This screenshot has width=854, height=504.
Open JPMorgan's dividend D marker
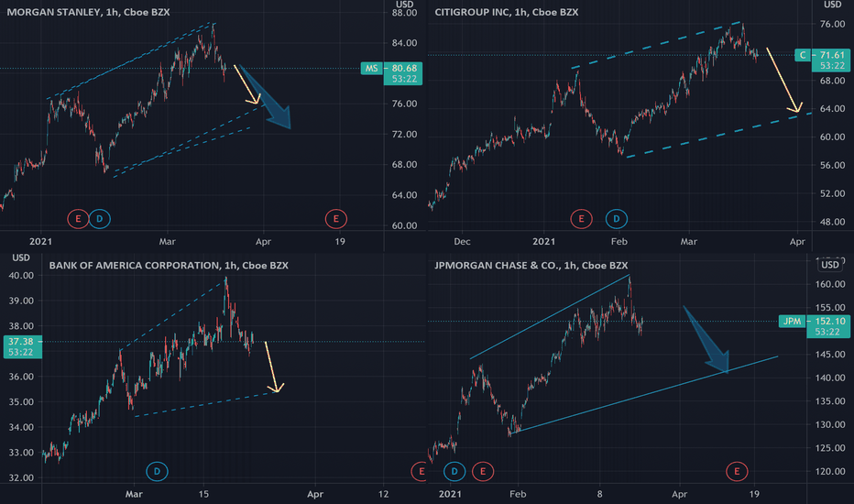coord(454,471)
